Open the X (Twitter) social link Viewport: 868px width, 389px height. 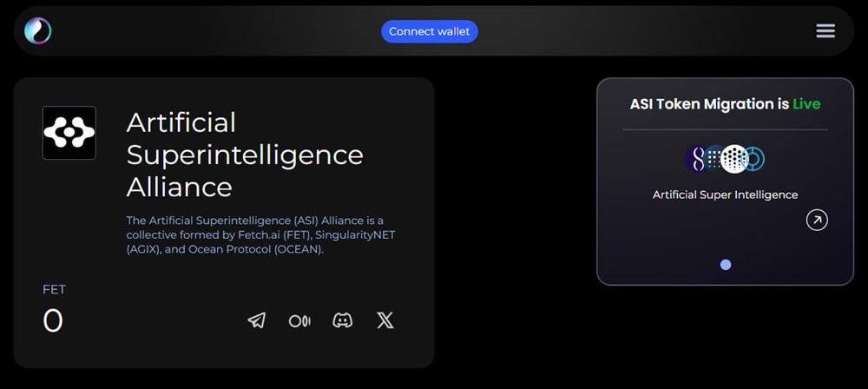[385, 320]
